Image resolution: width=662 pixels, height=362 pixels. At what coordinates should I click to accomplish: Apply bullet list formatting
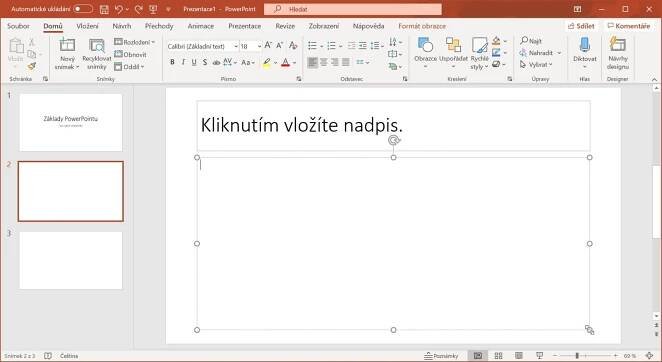coord(312,46)
